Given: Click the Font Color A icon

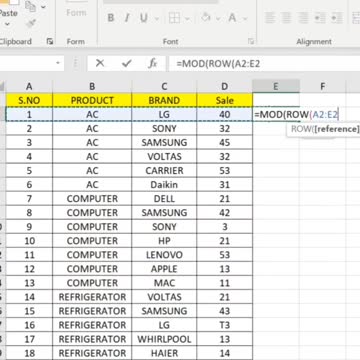Looking at the screenshot, I should [x=232, y=17].
